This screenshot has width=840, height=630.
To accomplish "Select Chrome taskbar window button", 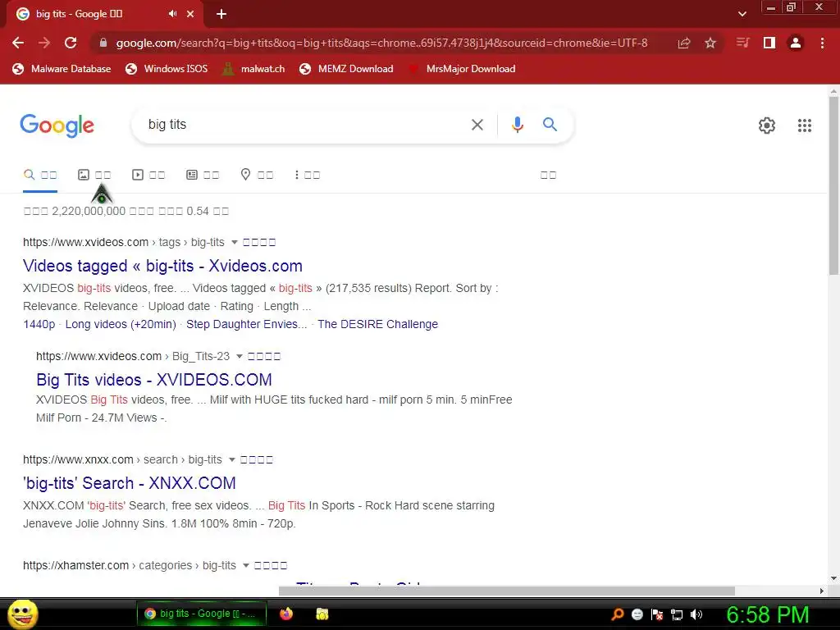I will pyautogui.click(x=202, y=614).
